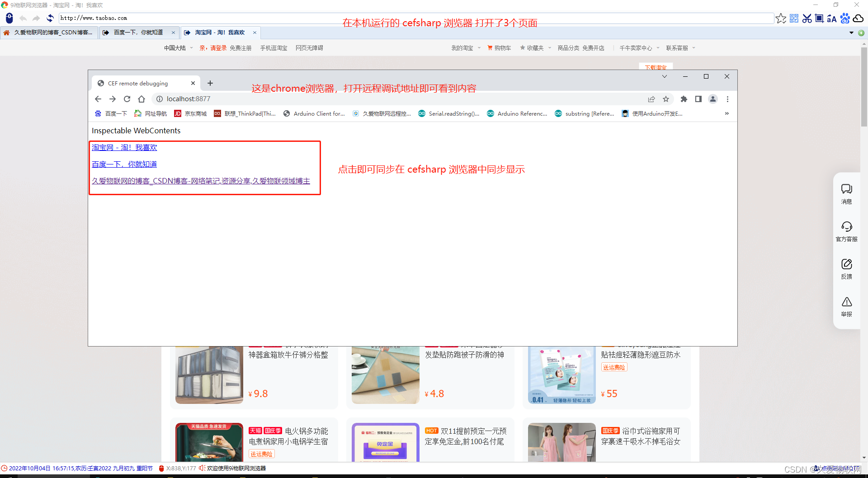Click the 免费注册 registration link
The height and width of the screenshot is (478, 868).
[x=241, y=47]
